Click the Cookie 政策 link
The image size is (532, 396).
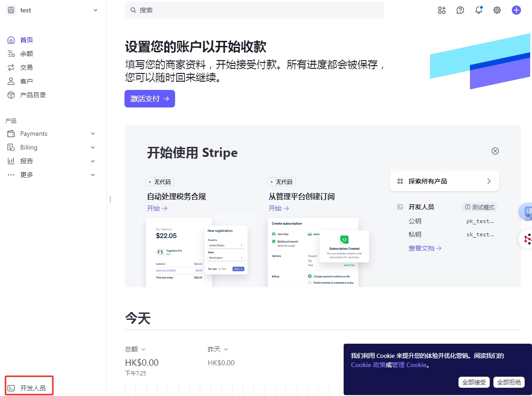[x=368, y=365]
